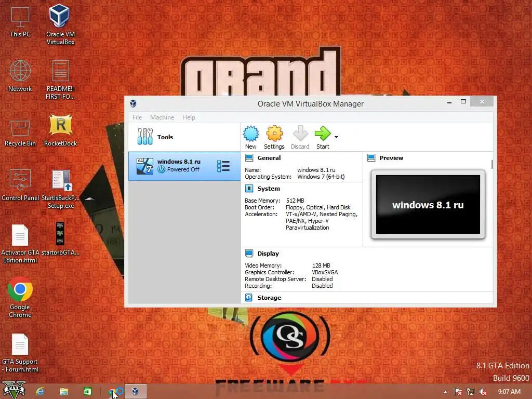This screenshot has width=532, height=399.
Task: Select the README!! FIRST FO... file icon
Action: pos(60,79)
